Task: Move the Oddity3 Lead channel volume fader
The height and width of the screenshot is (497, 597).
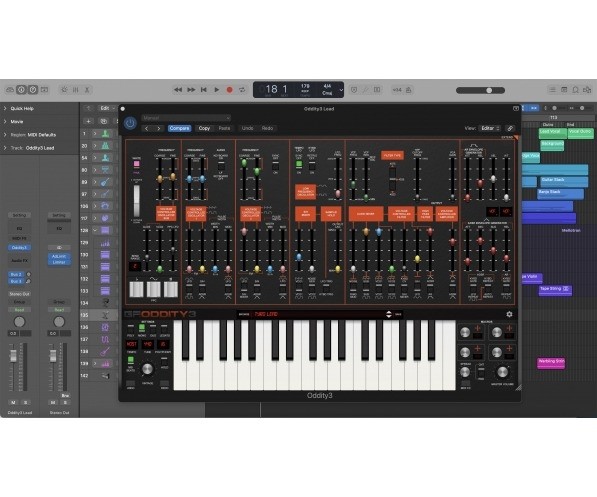Action: tap(13, 356)
